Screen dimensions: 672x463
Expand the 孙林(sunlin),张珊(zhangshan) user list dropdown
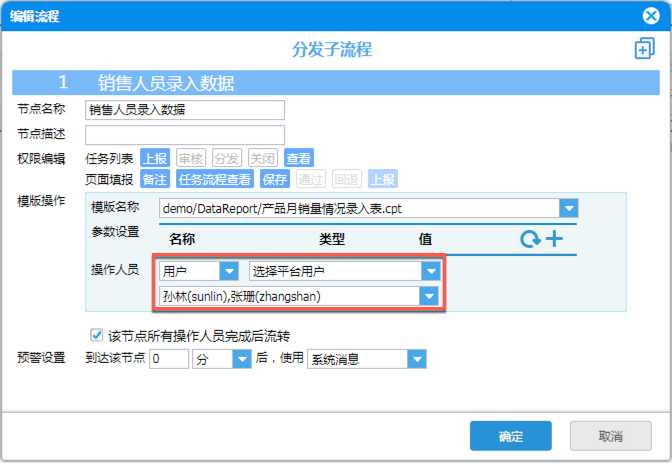point(429,296)
